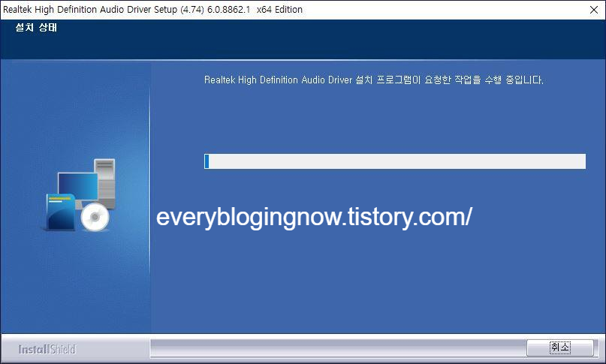Click the installation progress bar

pyautogui.click(x=394, y=161)
